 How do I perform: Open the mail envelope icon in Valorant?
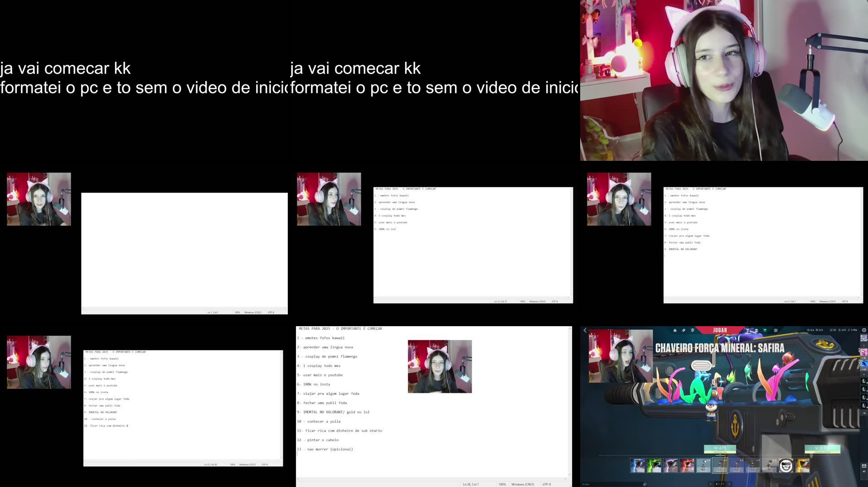[x=864, y=466]
